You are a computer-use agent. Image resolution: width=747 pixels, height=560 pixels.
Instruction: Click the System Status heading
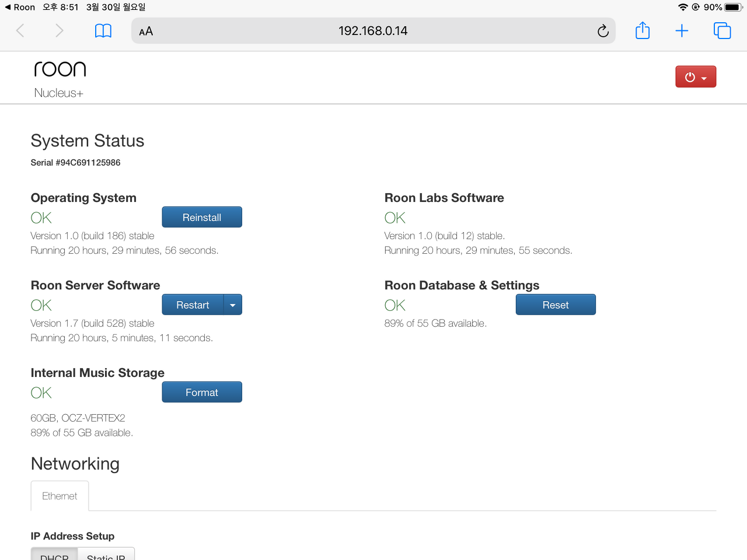88,141
